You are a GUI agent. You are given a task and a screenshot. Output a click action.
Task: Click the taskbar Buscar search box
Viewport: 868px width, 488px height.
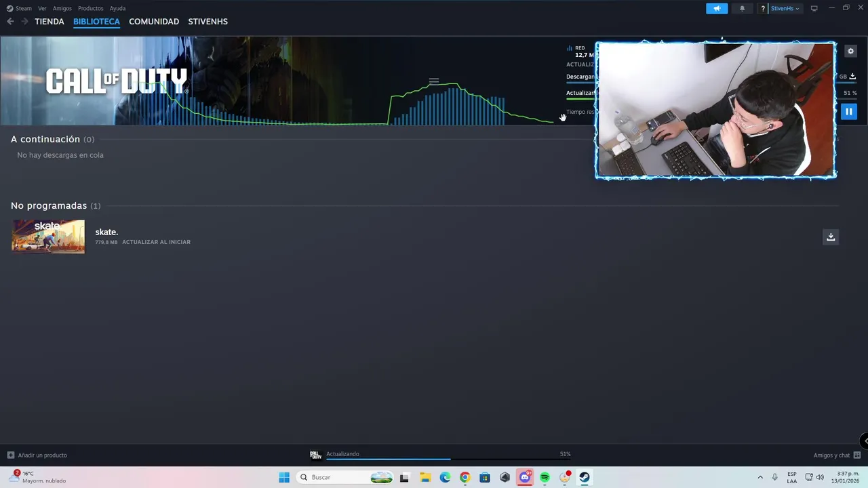coord(345,477)
